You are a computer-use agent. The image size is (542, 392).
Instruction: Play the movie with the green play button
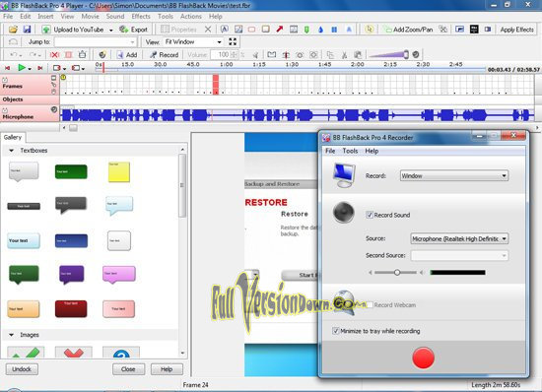[22, 68]
